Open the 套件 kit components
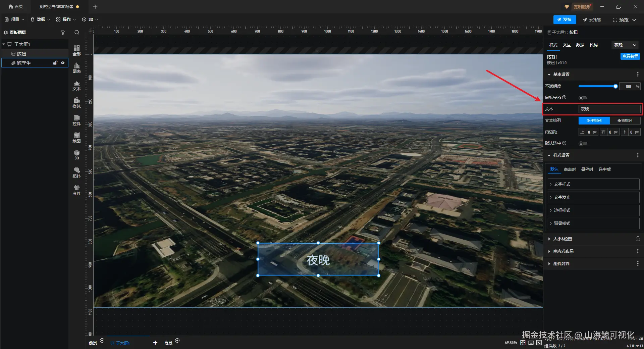Screen dimensions: 644x349 pos(77,190)
